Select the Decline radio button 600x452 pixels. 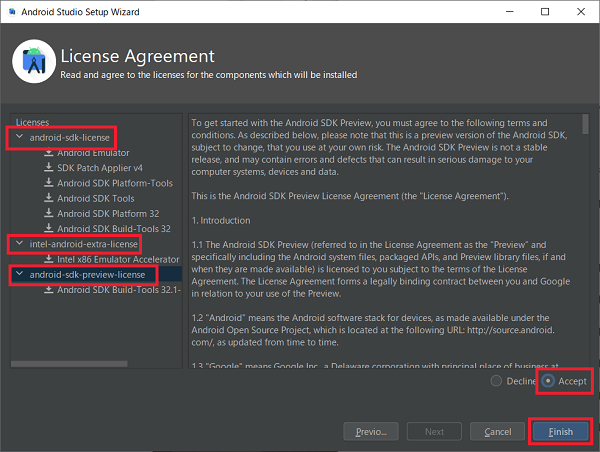496,381
